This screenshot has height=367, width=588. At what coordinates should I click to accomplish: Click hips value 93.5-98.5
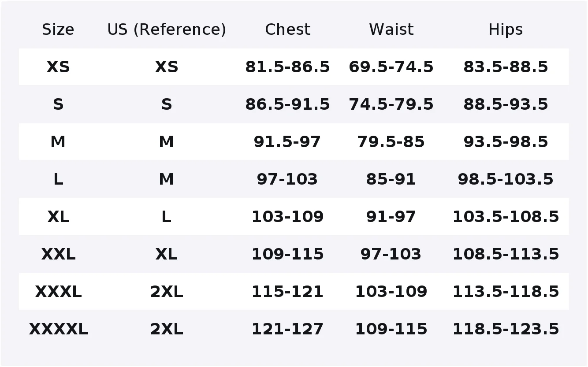coord(506,142)
